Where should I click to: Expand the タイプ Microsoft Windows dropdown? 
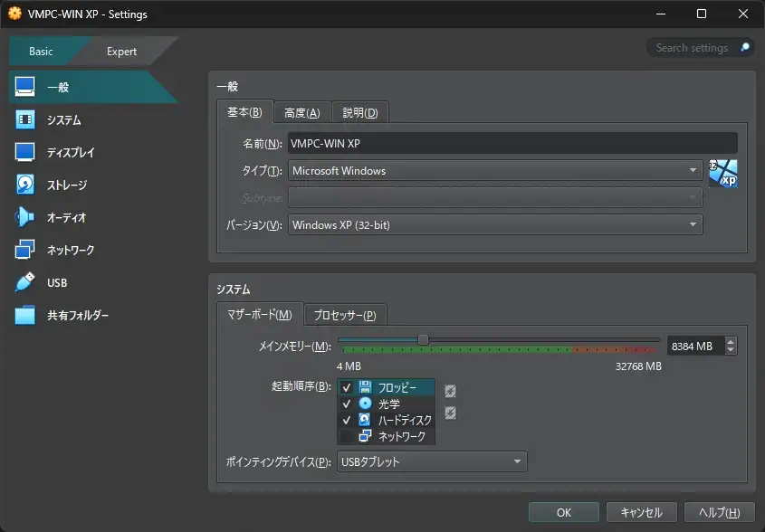(495, 170)
